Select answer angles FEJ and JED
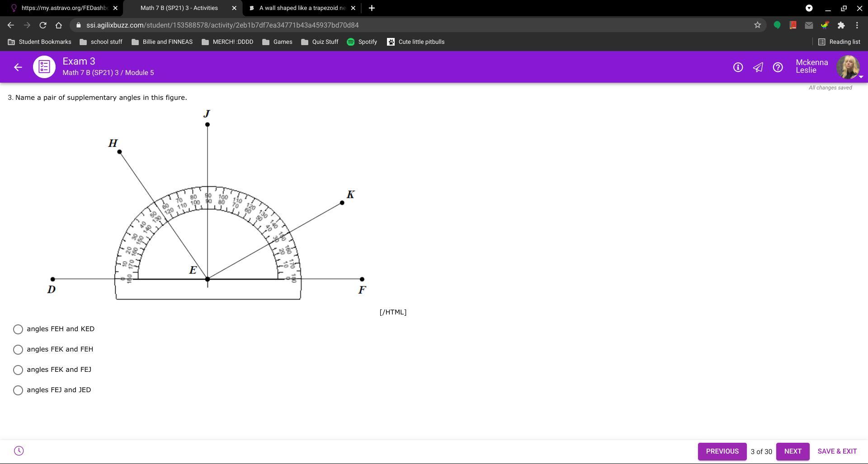Screen dimensions: 868x464 click(18, 390)
